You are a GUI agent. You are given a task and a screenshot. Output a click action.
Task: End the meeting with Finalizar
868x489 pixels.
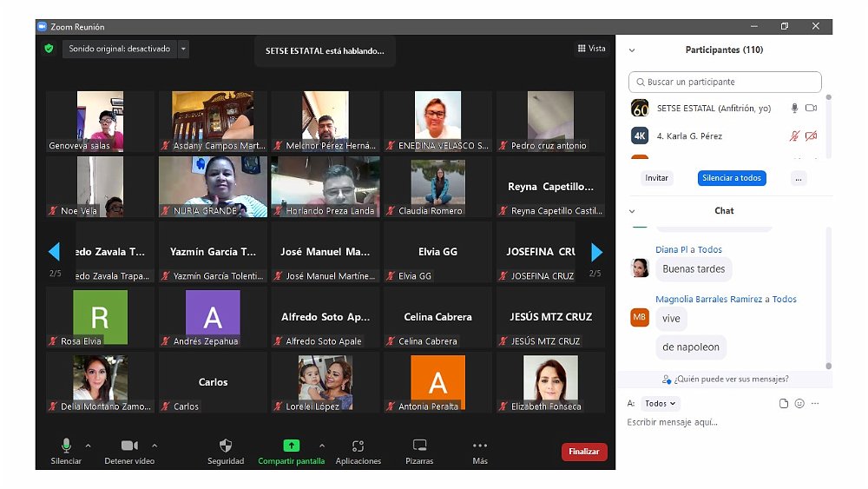pos(584,452)
